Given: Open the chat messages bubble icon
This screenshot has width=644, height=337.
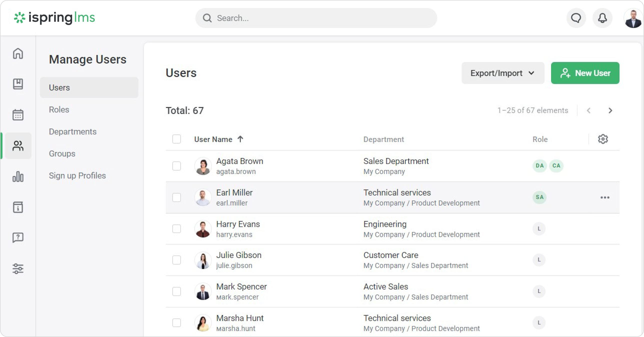Looking at the screenshot, I should (576, 18).
